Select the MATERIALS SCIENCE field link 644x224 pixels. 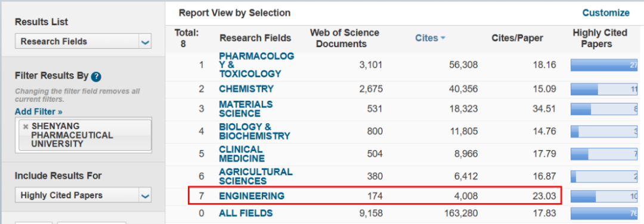[x=246, y=108]
